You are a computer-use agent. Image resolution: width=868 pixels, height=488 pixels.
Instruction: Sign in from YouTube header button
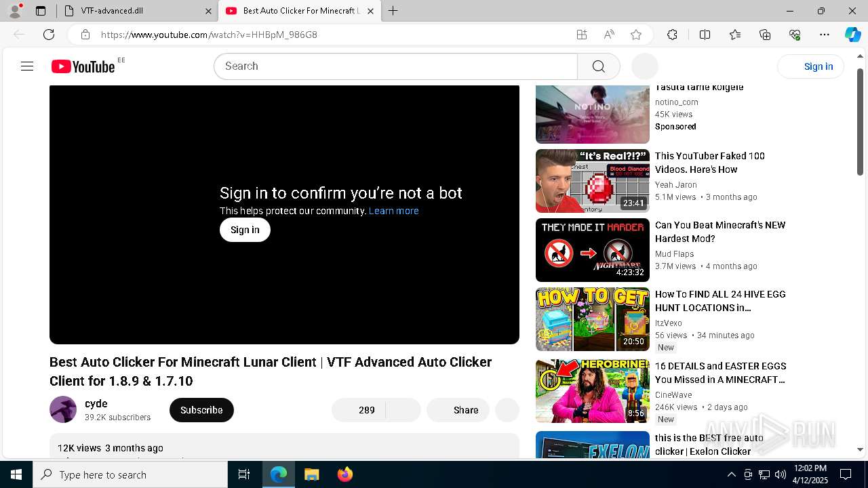click(x=811, y=66)
